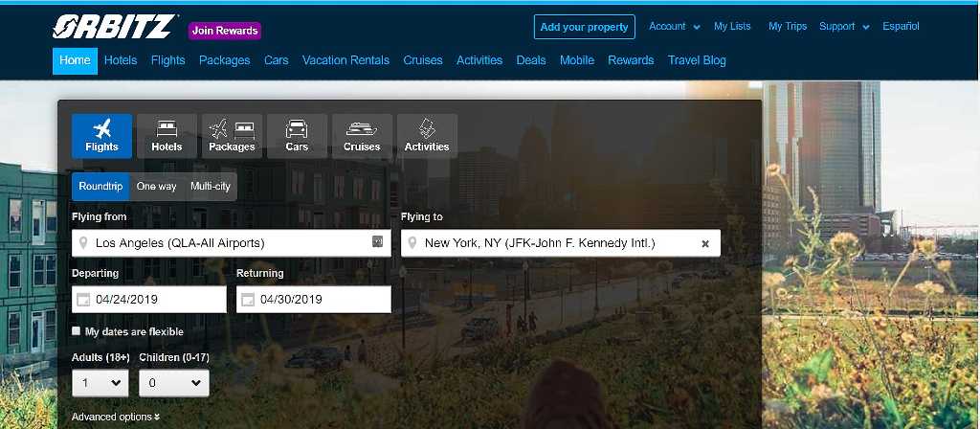Select the Flights airplane icon tab

pos(101,136)
